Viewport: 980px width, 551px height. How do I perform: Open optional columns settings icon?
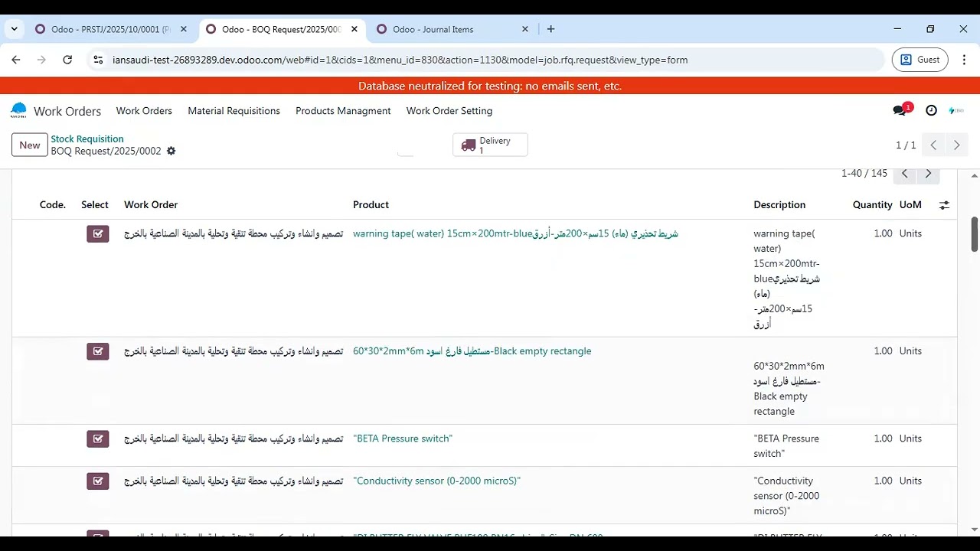[x=944, y=205]
